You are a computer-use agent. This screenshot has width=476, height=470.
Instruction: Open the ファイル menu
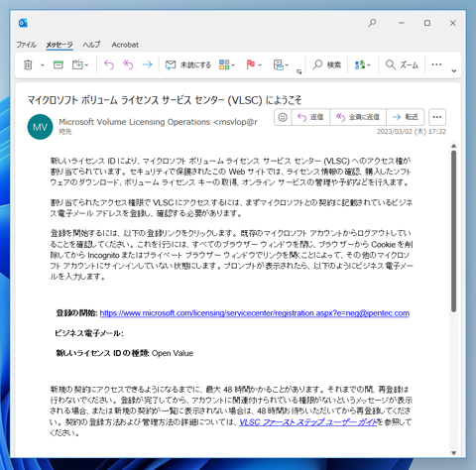(26, 45)
